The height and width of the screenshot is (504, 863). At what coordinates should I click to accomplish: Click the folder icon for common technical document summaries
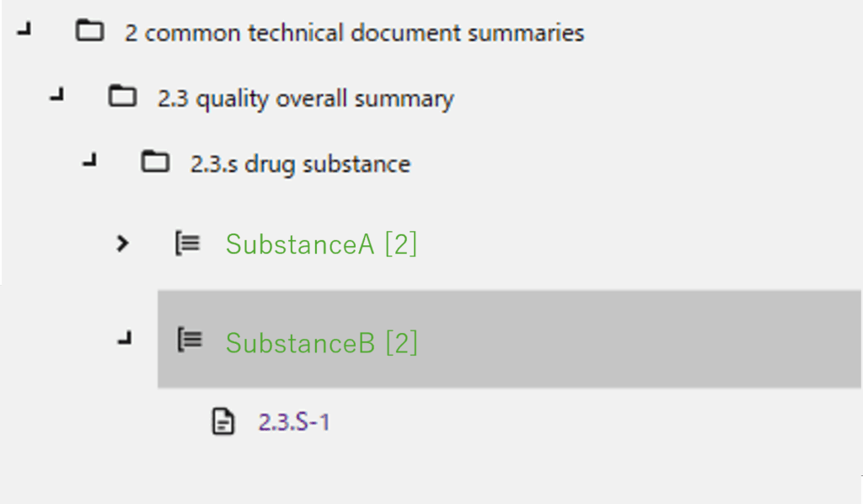(89, 32)
